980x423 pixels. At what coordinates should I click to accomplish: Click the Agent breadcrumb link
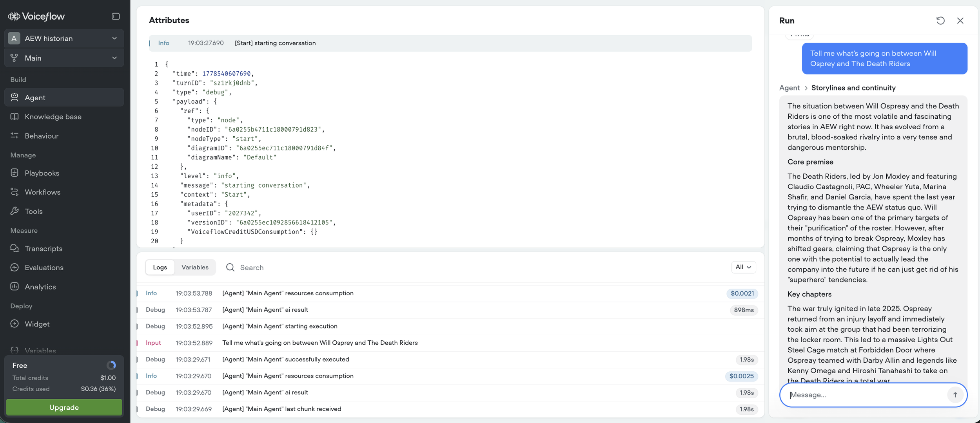pyautogui.click(x=789, y=88)
